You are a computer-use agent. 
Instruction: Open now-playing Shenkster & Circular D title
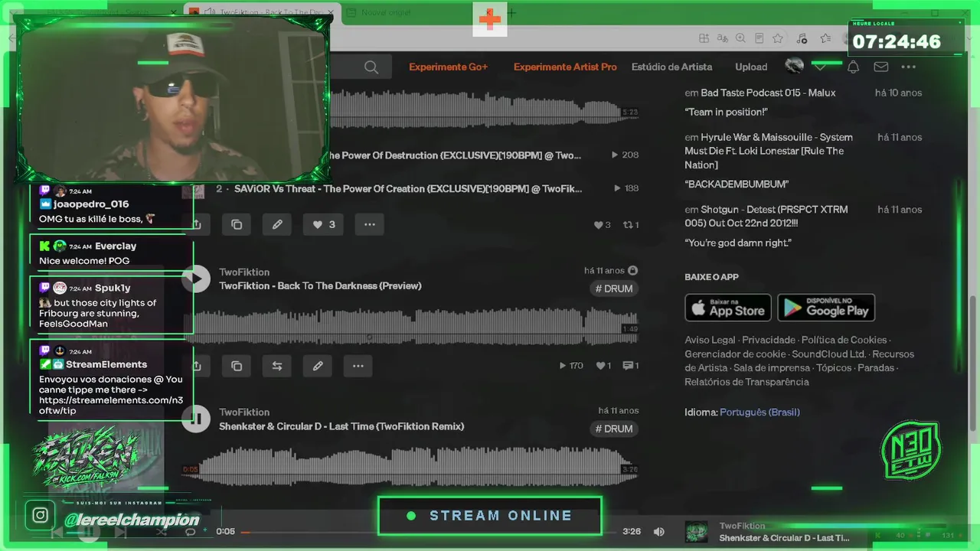tap(784, 538)
